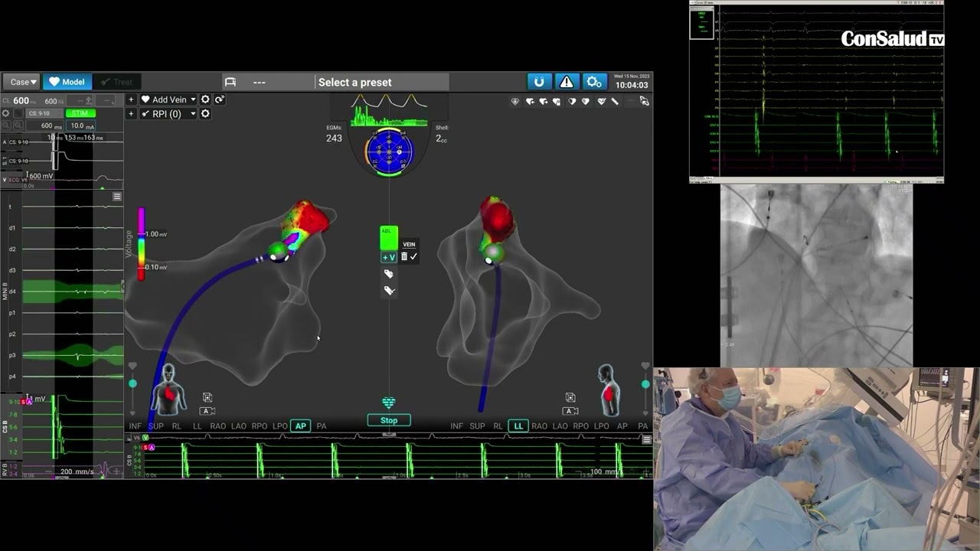Click the fluoroscopy image thumbnail
Image resolution: width=980 pixels, height=551 pixels.
tap(816, 275)
